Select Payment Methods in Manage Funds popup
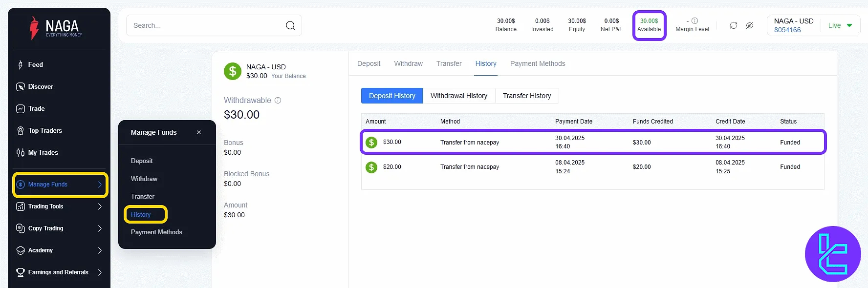This screenshot has width=868, height=288. (x=156, y=232)
